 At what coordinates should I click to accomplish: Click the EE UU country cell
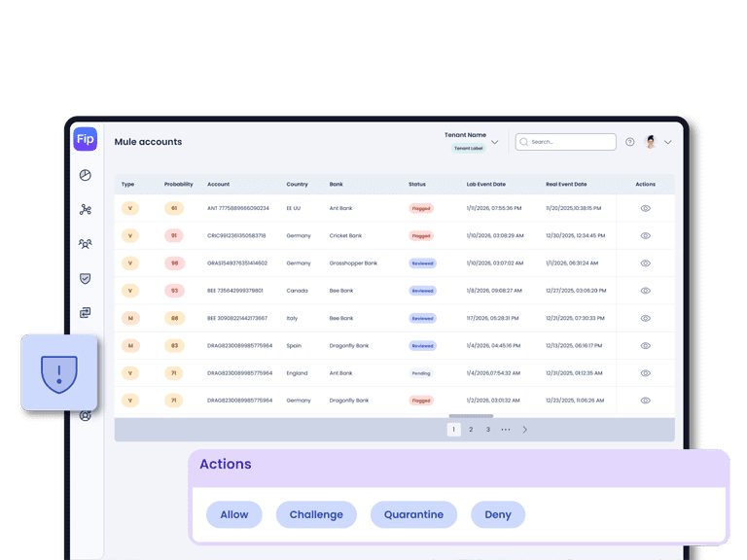(294, 208)
